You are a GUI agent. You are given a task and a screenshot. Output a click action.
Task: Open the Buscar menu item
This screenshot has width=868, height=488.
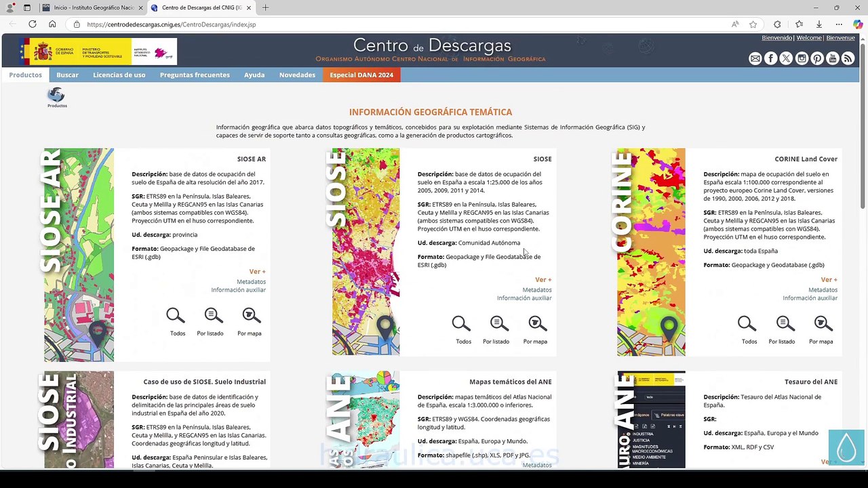click(x=67, y=75)
